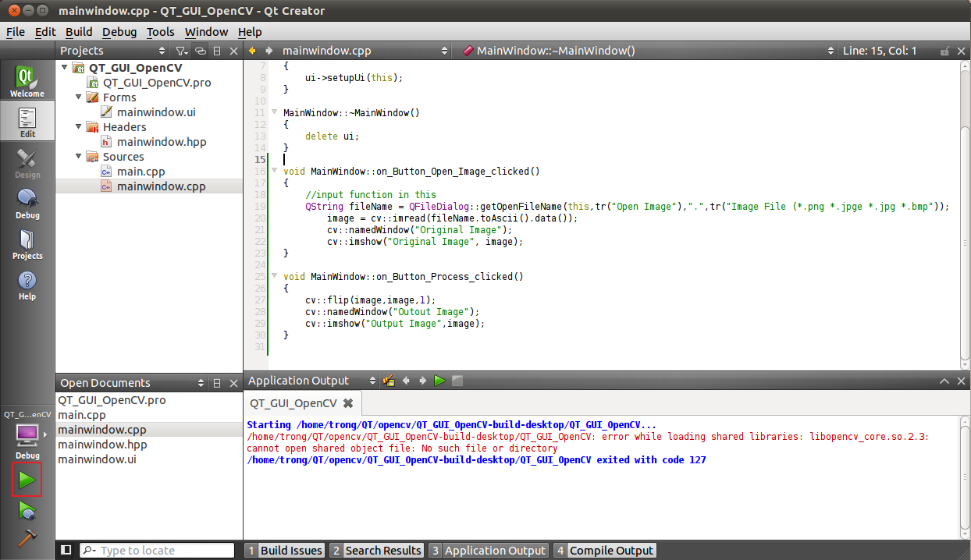
Task: Open the Window menu
Action: 206,32
